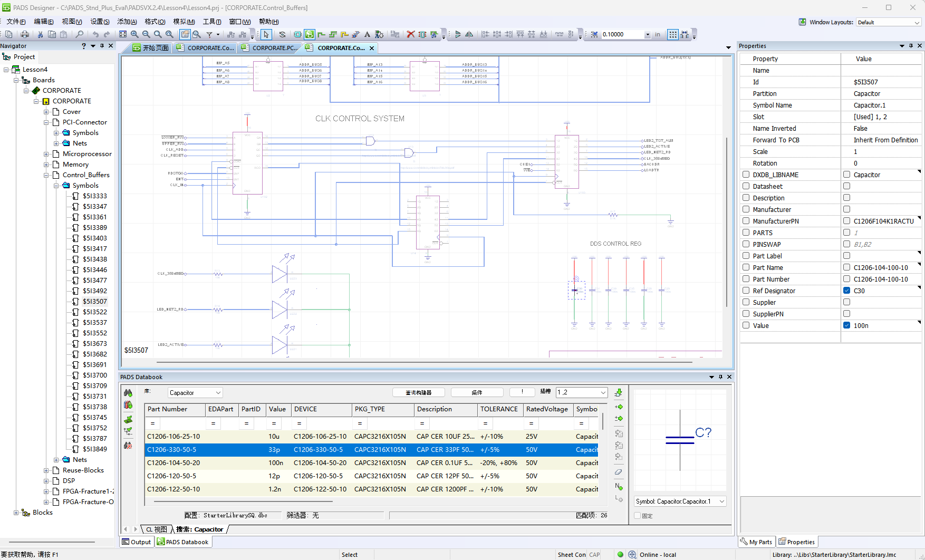This screenshot has height=560, width=925.
Task: Click the Add Net green wire tool
Action: [x=321, y=34]
